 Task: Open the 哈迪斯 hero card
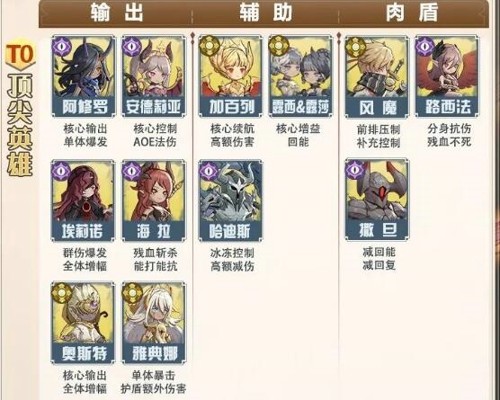coord(230,201)
